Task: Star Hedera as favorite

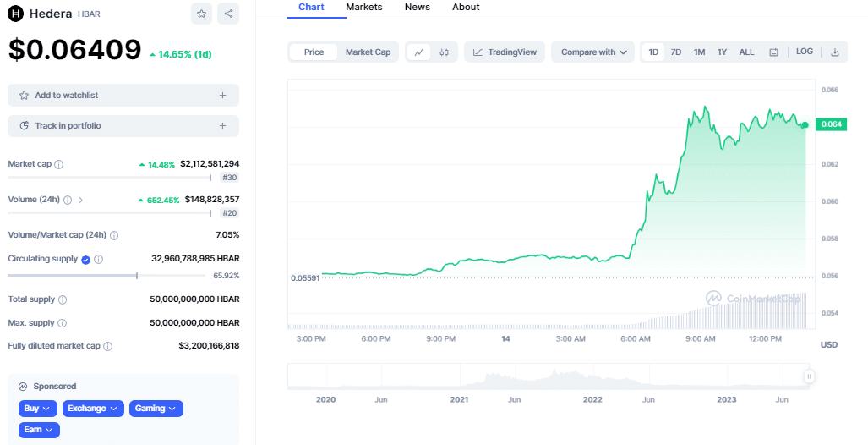Action: 201,14
